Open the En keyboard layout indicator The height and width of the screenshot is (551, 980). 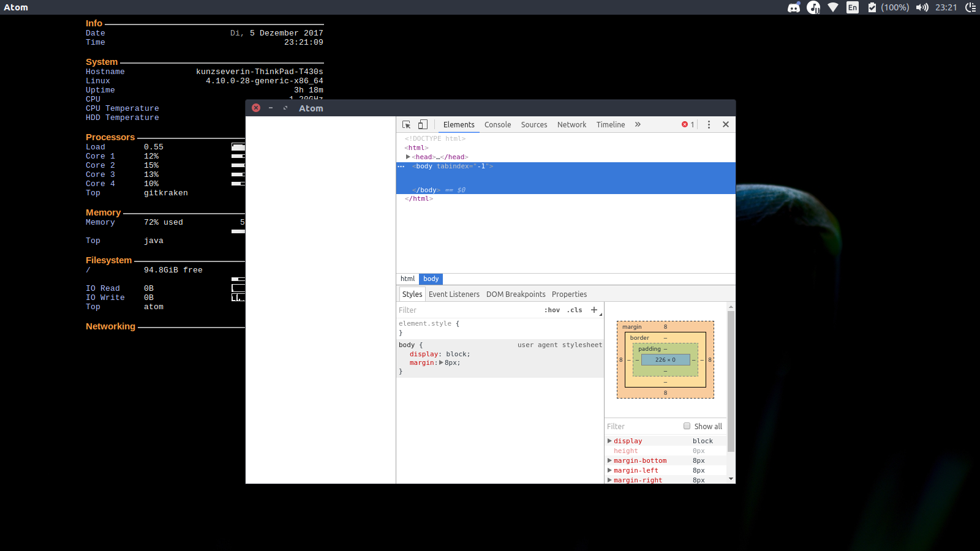coord(853,7)
